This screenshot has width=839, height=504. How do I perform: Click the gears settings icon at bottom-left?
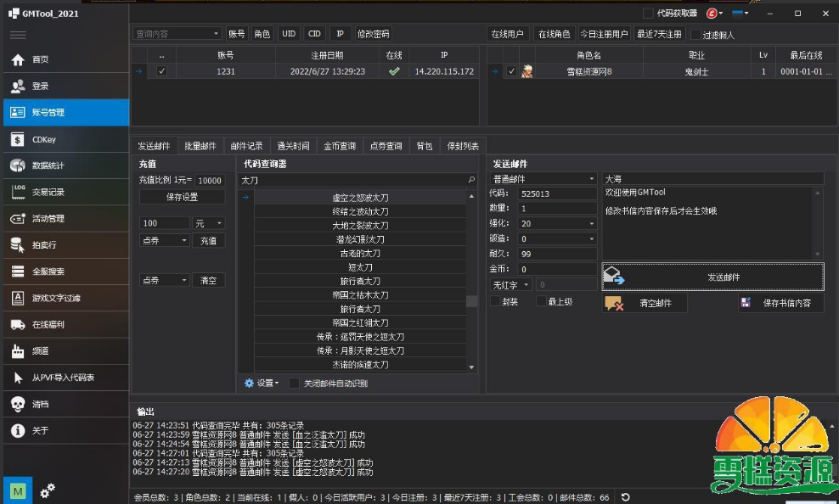coord(48,490)
